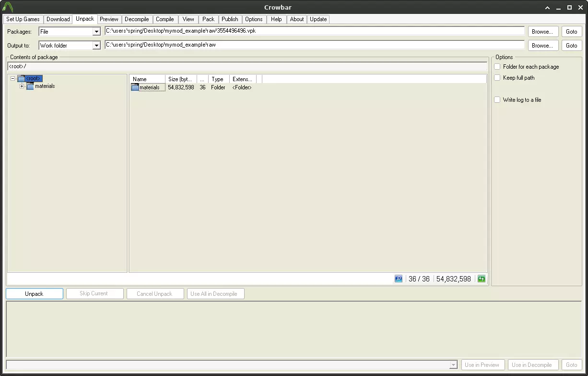Screen dimensions: 588x376
Task: Open the Download tab
Action: coord(58,19)
